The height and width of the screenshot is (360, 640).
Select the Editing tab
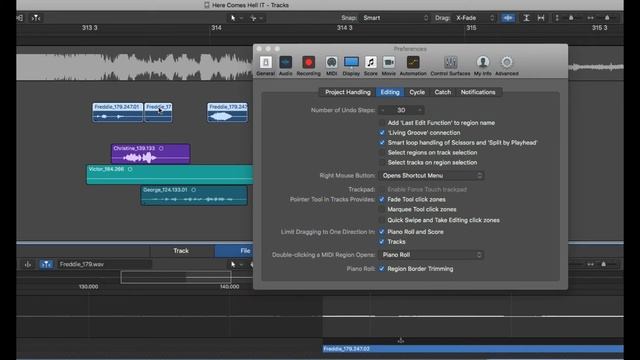[390, 92]
